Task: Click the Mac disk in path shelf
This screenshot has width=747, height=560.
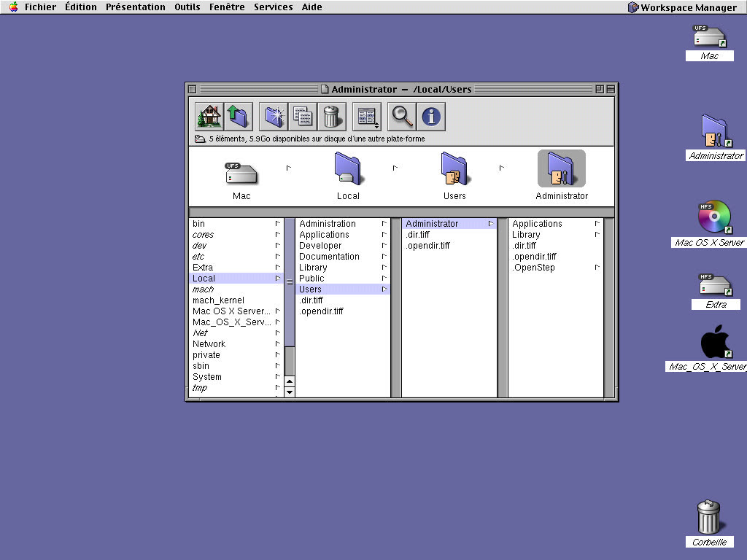Action: pyautogui.click(x=241, y=176)
